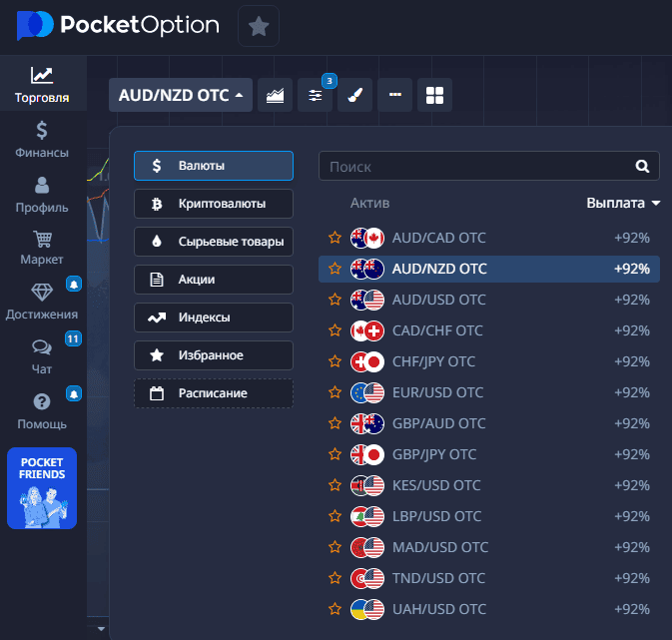
Task: Favorite AUD/NZD OTC with star
Action: [335, 269]
